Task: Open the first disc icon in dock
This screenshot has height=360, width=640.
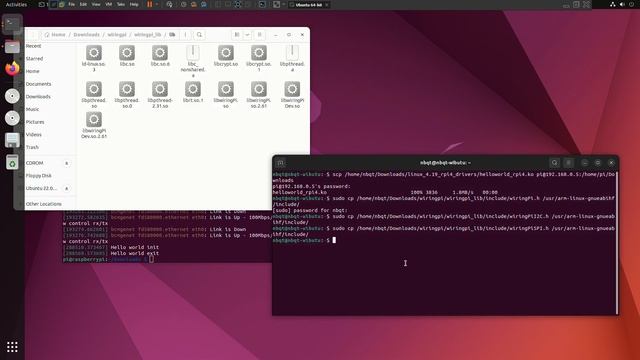Action: pos(12,96)
